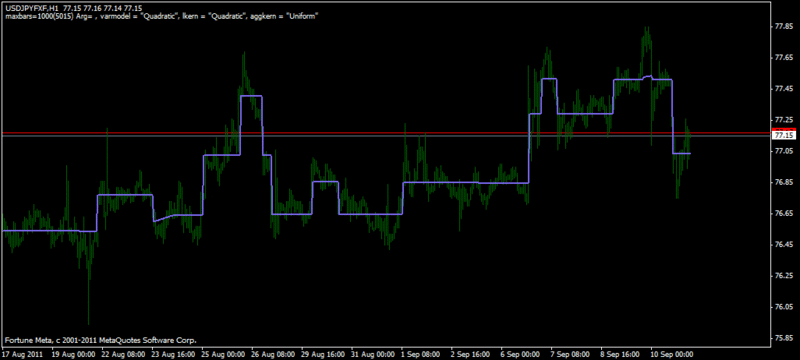The width and height of the screenshot is (800, 360).
Task: Click the 76.45 price axis label
Action: pyautogui.click(x=783, y=245)
